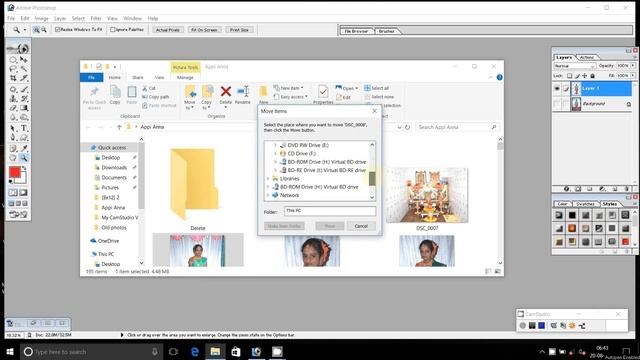Select the Crop tool
This screenshot has height=360, width=640.
(x=13, y=78)
